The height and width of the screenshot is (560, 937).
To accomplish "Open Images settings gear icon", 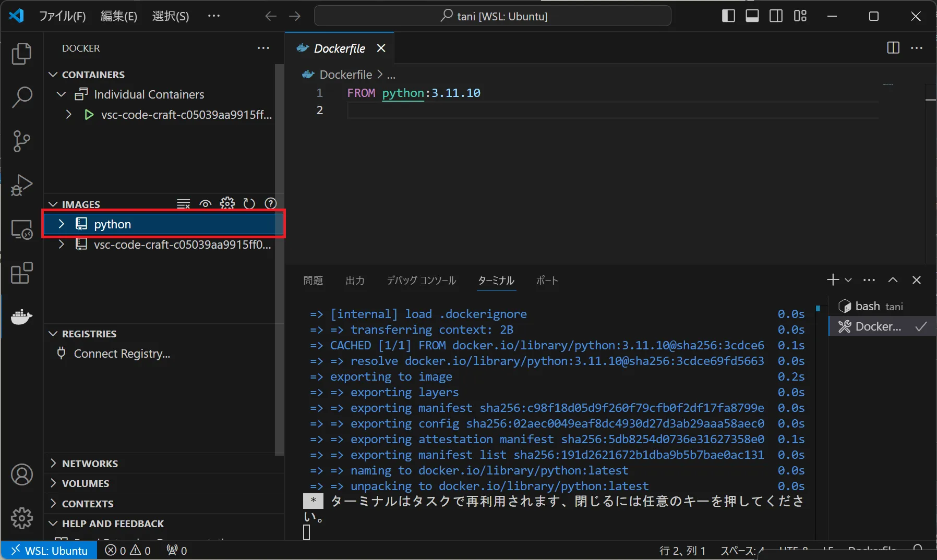I will click(x=227, y=204).
